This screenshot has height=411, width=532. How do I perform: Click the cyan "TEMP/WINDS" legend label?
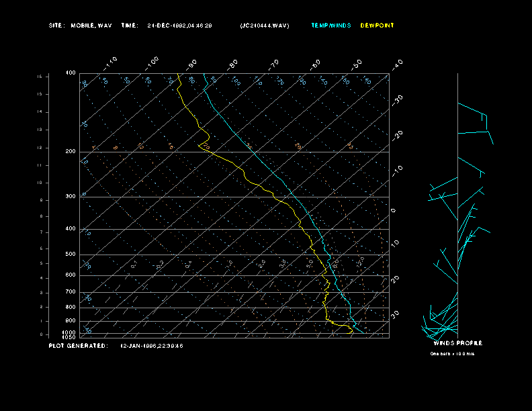(x=331, y=26)
